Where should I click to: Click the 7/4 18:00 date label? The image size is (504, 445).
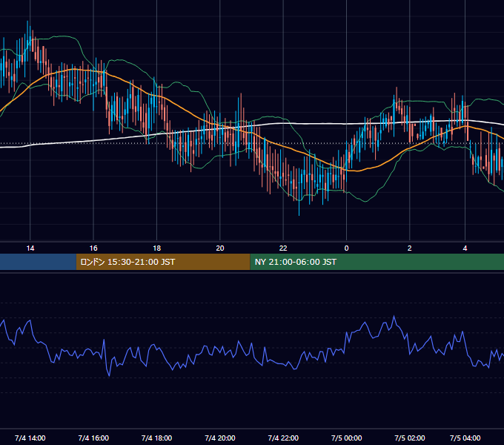point(156,438)
